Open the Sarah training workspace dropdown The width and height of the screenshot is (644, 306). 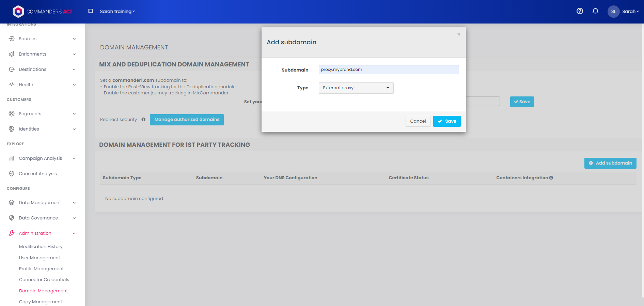[x=117, y=12]
